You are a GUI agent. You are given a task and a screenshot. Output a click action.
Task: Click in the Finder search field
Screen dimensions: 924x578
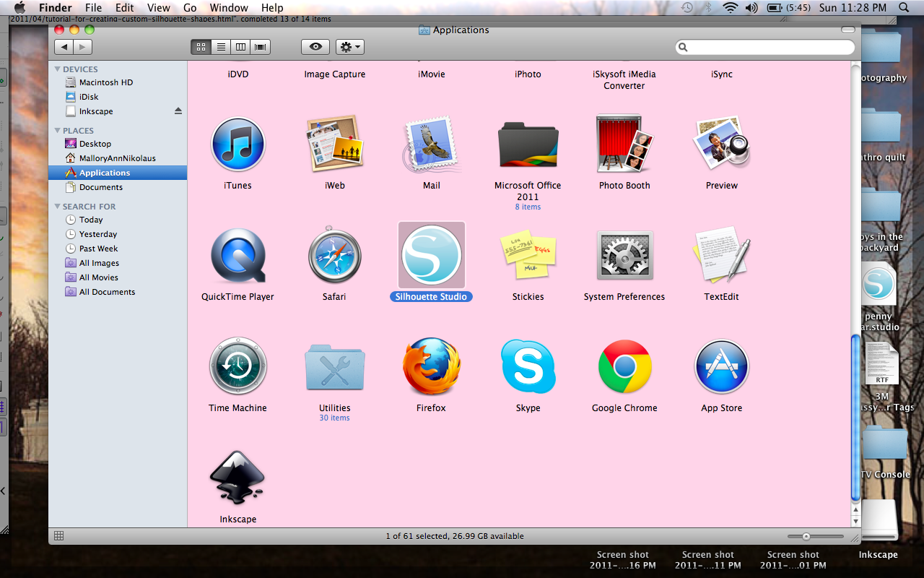765,47
